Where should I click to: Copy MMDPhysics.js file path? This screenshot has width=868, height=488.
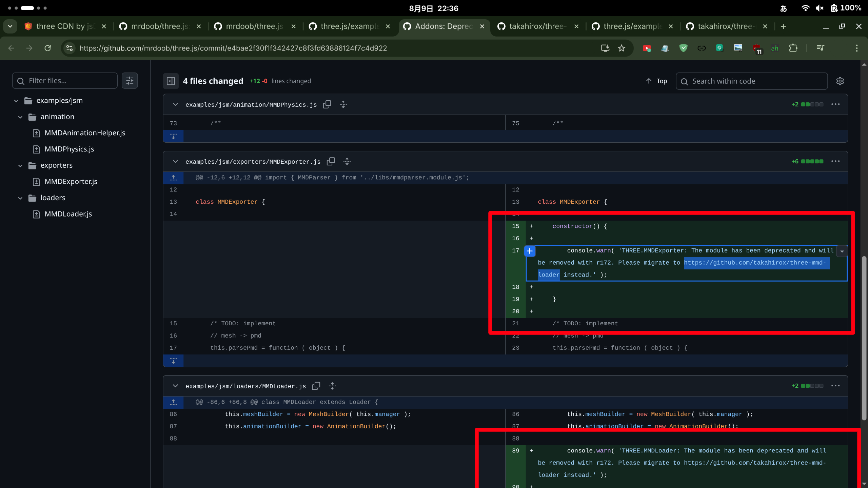pyautogui.click(x=327, y=104)
